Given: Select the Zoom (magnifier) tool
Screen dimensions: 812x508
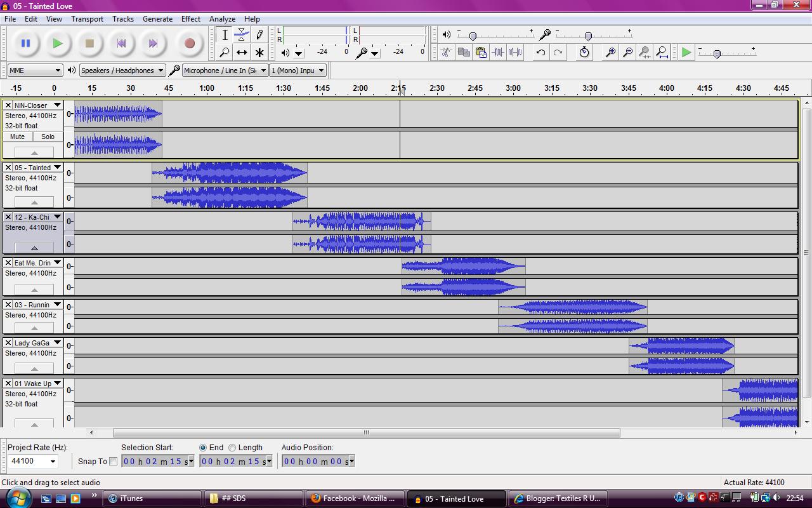Looking at the screenshot, I should pos(225,52).
